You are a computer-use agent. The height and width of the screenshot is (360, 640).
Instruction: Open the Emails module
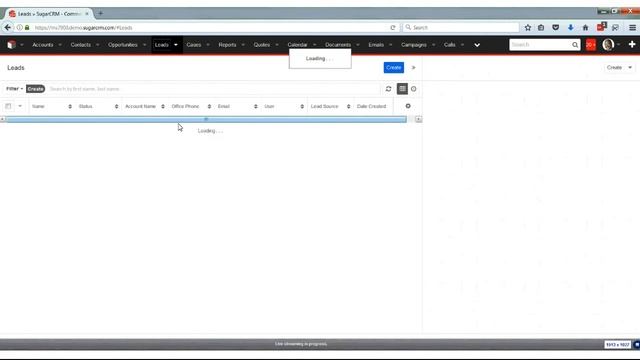(x=376, y=45)
